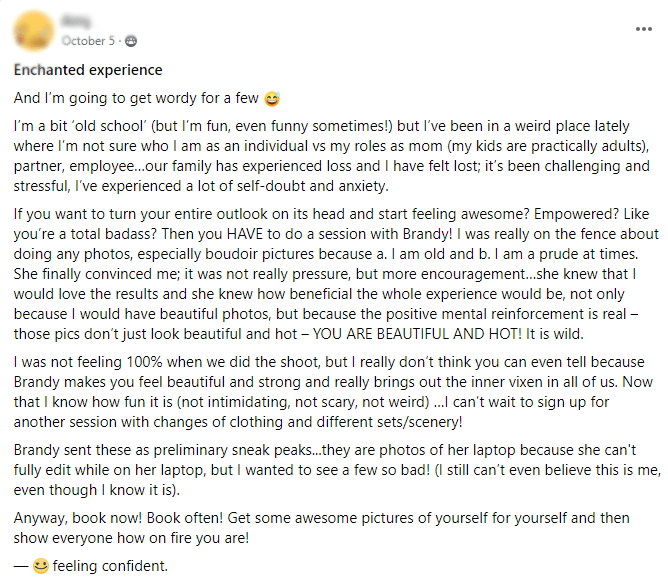Click the globe public audience icon
The image size is (668, 581).
(x=131, y=41)
